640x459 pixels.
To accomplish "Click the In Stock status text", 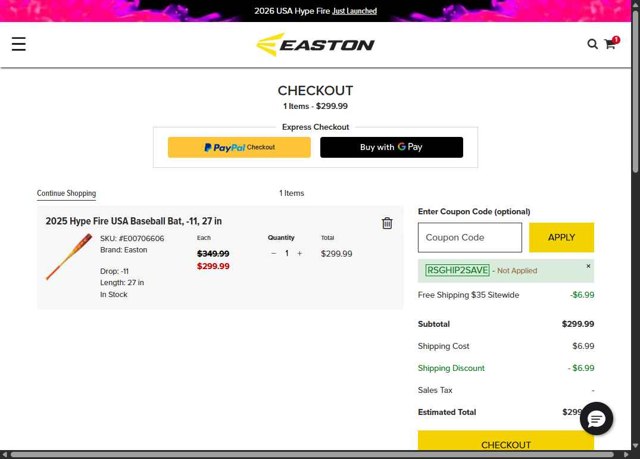I will tap(114, 295).
